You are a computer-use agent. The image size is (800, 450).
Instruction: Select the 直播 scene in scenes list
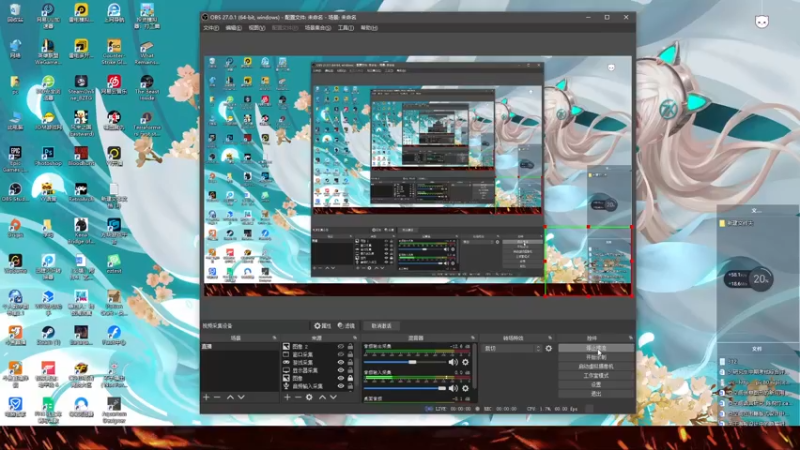tap(240, 346)
